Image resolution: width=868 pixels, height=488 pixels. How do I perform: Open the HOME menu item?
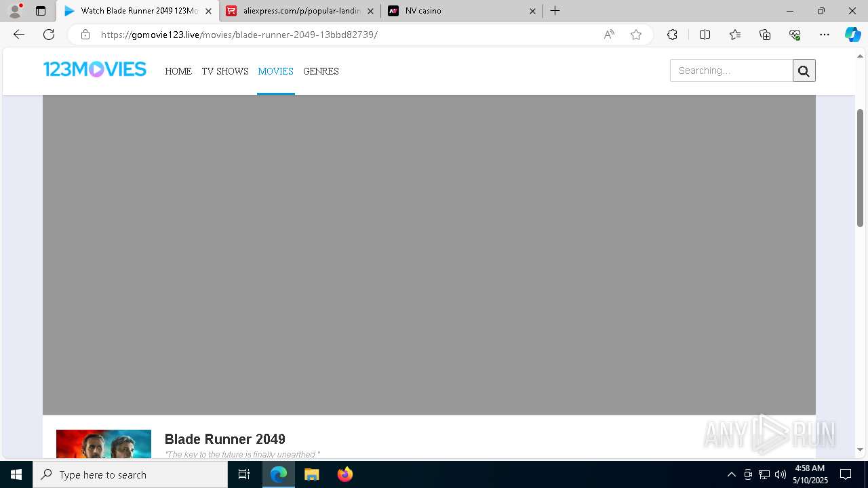tap(178, 71)
